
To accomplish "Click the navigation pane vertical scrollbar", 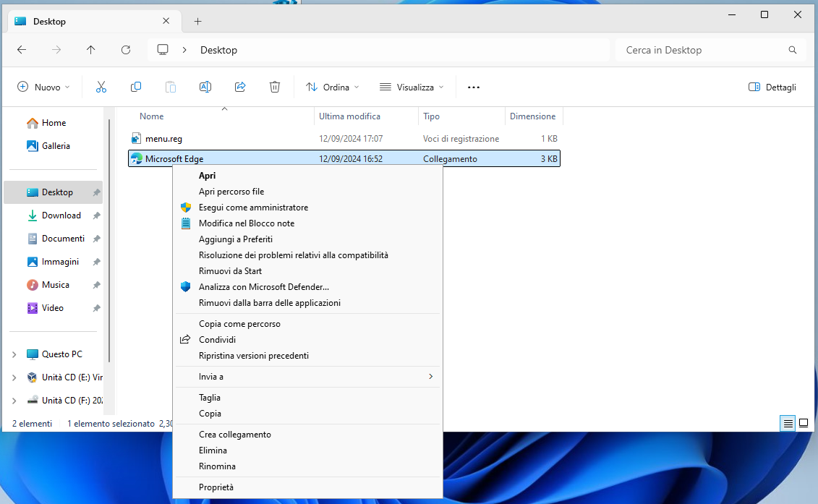I will click(109, 240).
